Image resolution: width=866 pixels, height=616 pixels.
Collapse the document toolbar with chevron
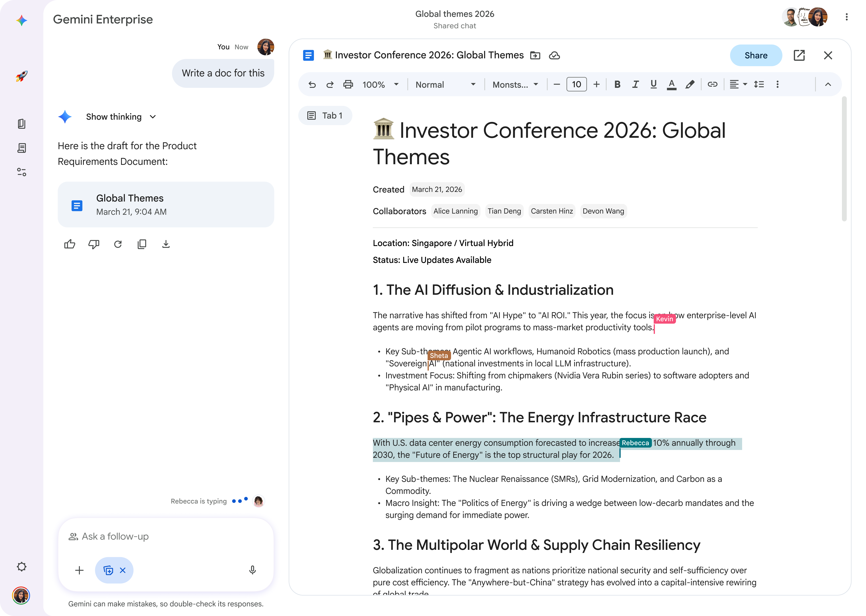click(x=828, y=84)
